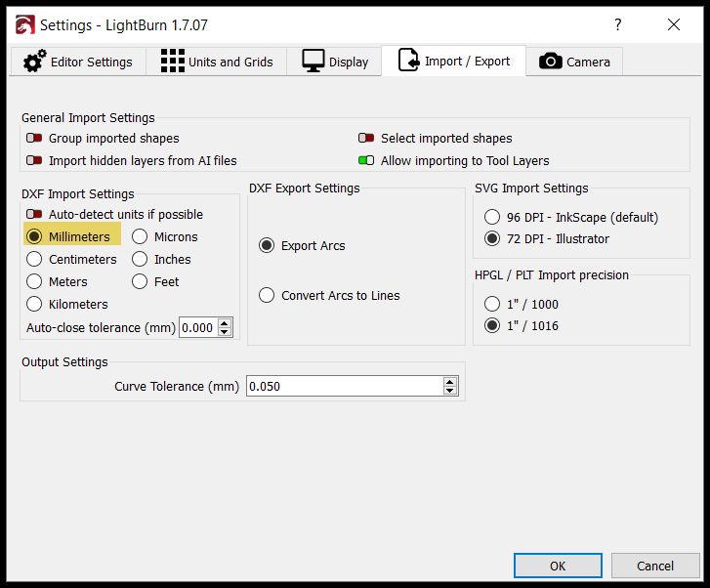This screenshot has width=710, height=588.
Task: Select Meters radio button
Action: click(x=34, y=281)
